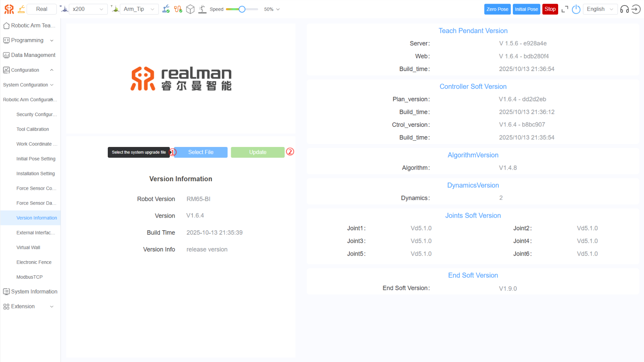
Task: Open Tool Calibration in the sidebar
Action: pyautogui.click(x=33, y=129)
